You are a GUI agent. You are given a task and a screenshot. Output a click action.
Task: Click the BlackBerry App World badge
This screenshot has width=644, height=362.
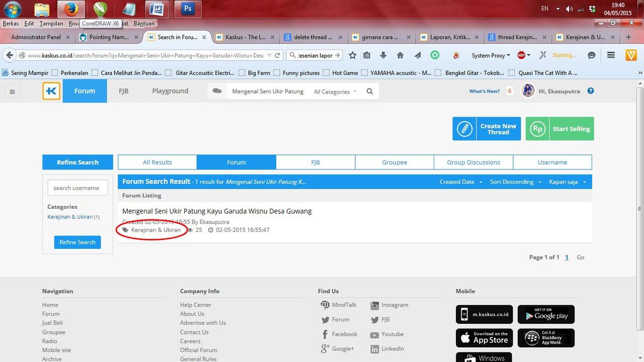click(546, 338)
